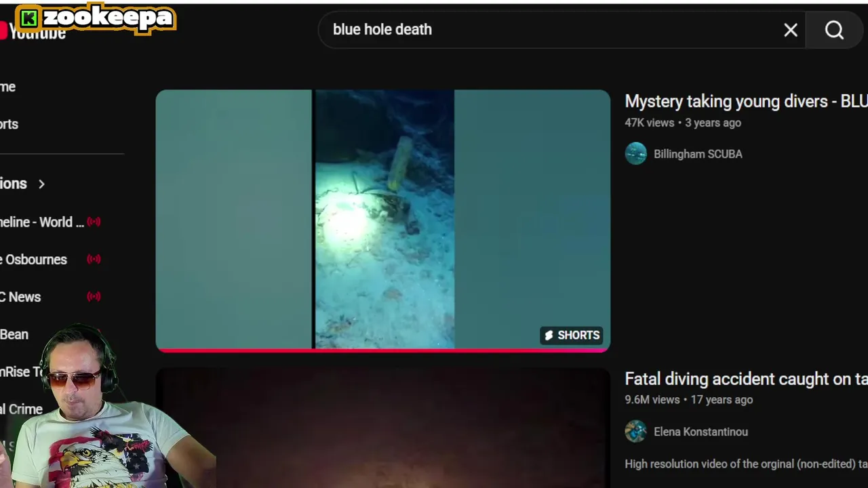Click the SHORTS badge on the first thumbnail
The height and width of the screenshot is (488, 868).
tap(572, 335)
